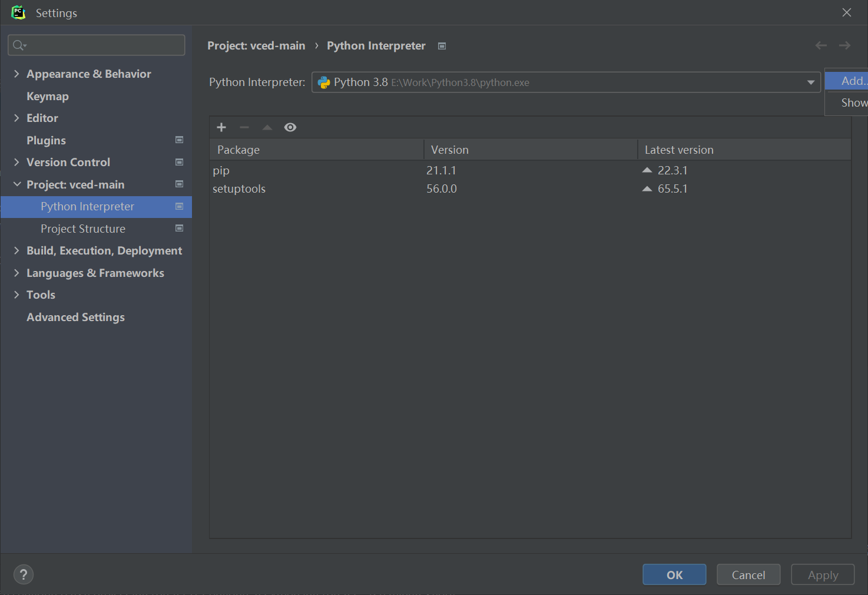
Task: Click Python Interpreter breadcrumb
Action: [x=376, y=46]
